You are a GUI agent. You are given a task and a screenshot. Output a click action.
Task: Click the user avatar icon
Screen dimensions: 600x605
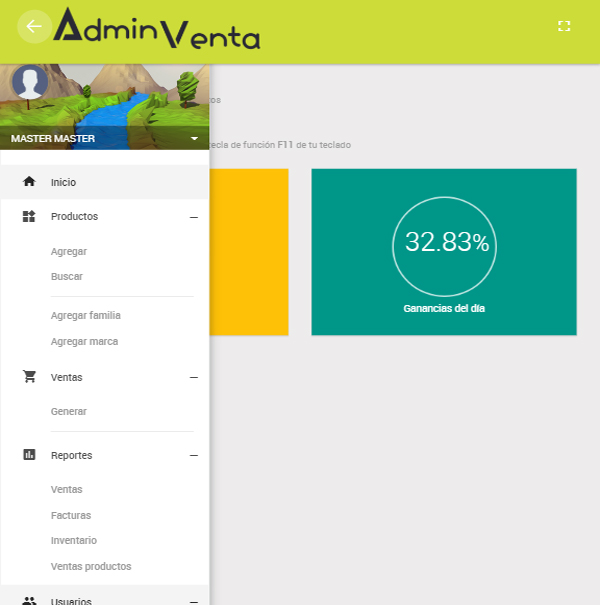click(x=30, y=83)
